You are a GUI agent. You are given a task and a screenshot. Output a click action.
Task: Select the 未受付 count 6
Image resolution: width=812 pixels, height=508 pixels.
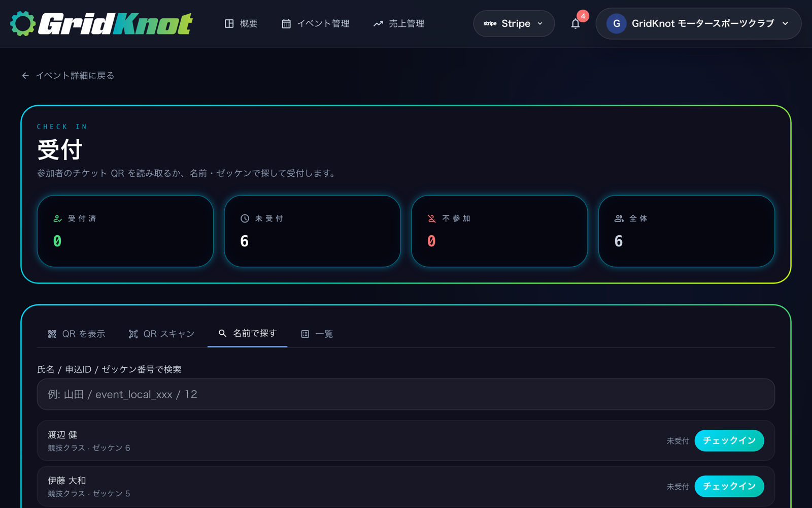[x=245, y=241]
